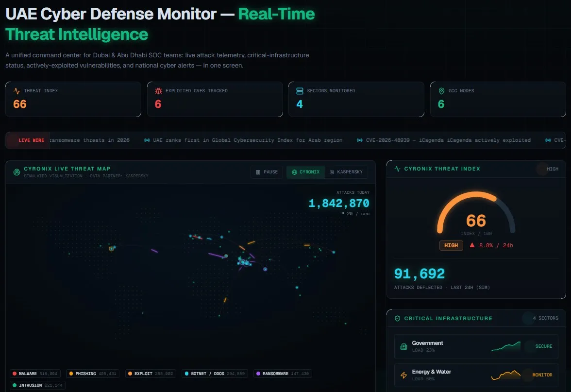Image resolution: width=571 pixels, height=392 pixels.
Task: Open the Government sector row
Action: tap(476, 346)
